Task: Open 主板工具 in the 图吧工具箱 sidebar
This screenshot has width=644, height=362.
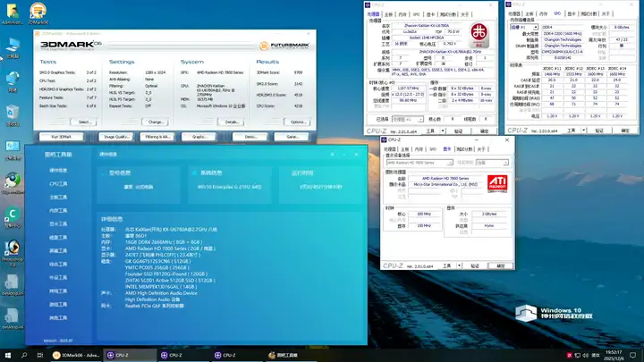Action: pyautogui.click(x=58, y=198)
